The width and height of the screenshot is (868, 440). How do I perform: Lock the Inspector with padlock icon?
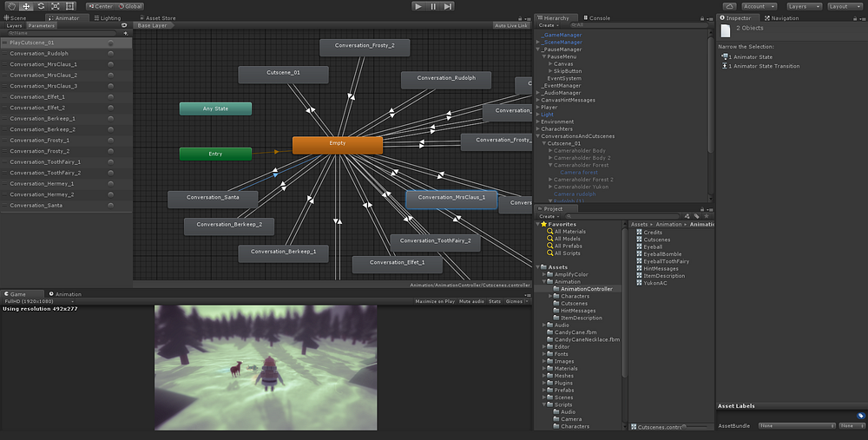[855, 18]
